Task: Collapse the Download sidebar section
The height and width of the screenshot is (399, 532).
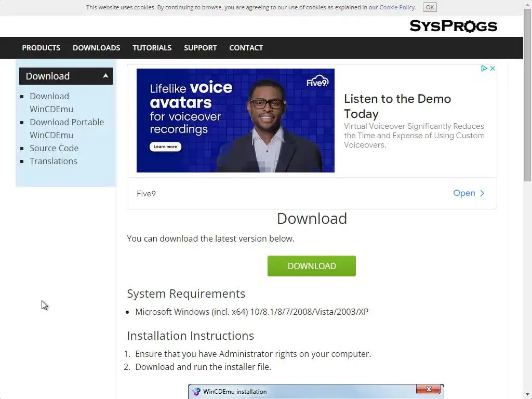Action: point(105,76)
